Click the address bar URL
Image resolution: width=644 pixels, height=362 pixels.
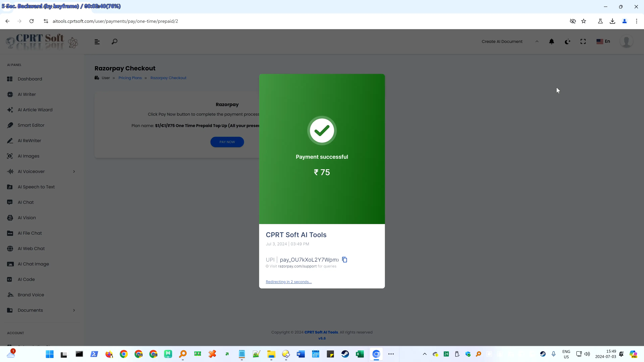[115, 21]
